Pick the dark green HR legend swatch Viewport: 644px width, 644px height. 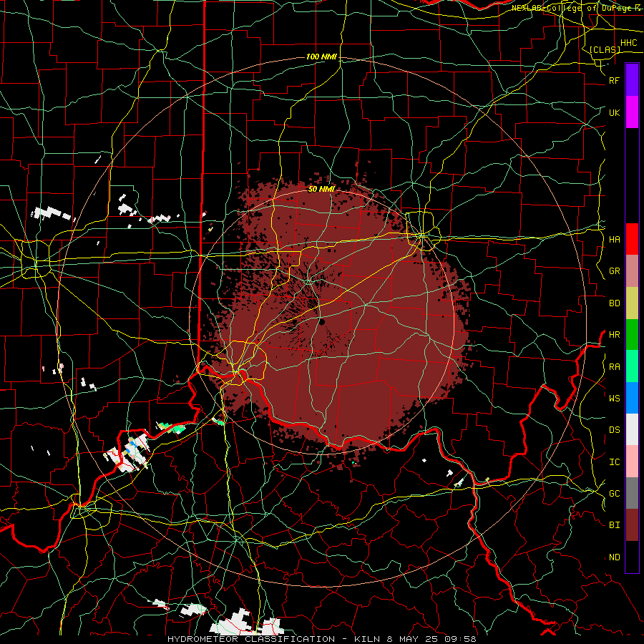[x=632, y=335]
